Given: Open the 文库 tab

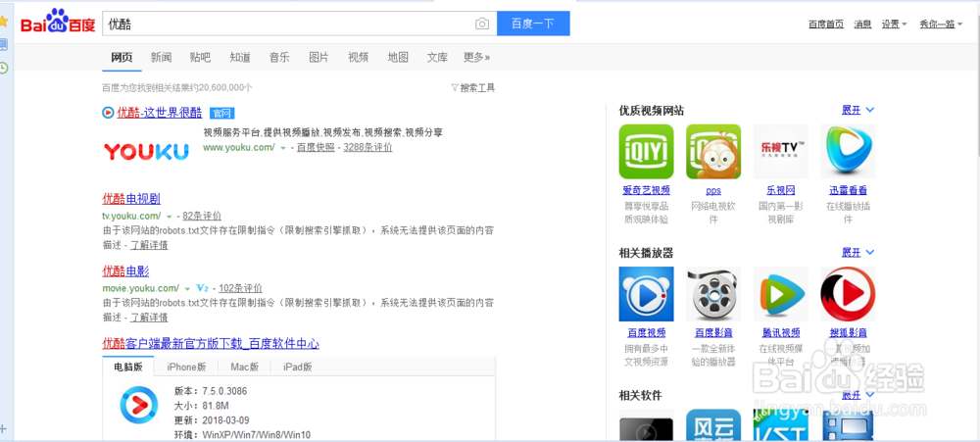Looking at the screenshot, I should pos(437,58).
